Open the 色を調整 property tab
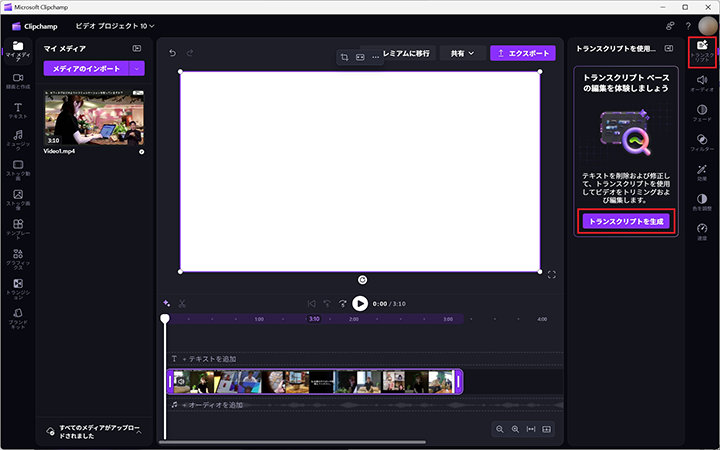The width and height of the screenshot is (720, 450). tap(702, 202)
